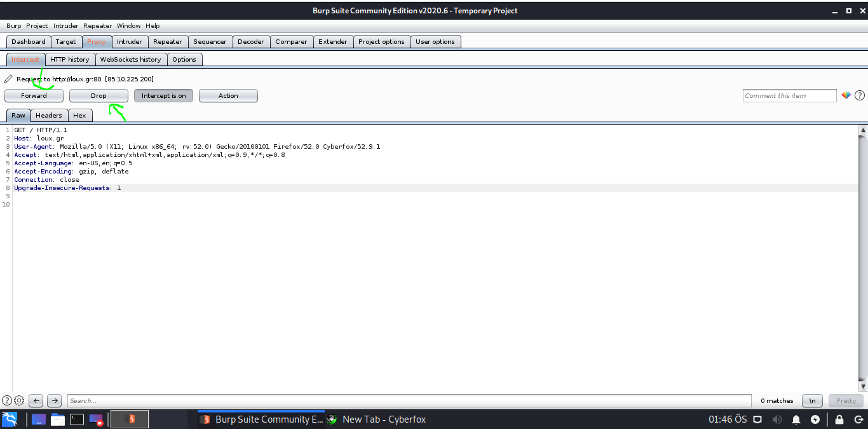The height and width of the screenshot is (429, 868).
Task: Click the 'Upgrade-Insecure-Requests: 1' line
Action: click(67, 187)
